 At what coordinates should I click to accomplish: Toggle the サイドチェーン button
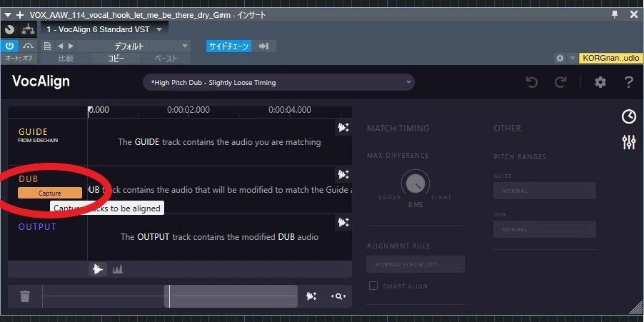pyautogui.click(x=229, y=46)
